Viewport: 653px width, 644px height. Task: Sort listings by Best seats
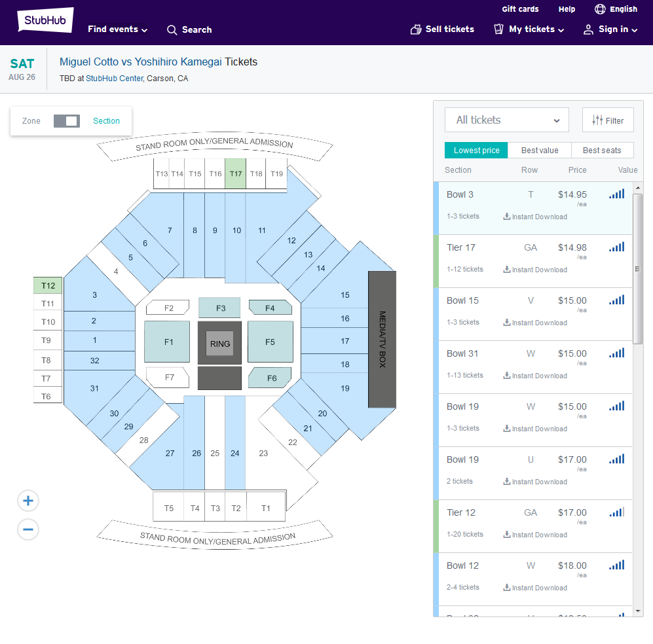tap(602, 150)
